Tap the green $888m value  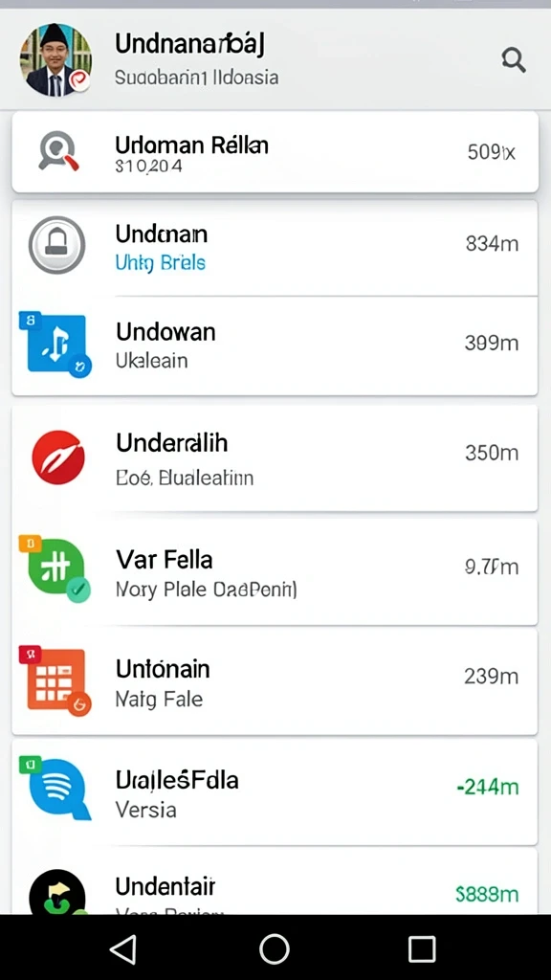(x=487, y=895)
